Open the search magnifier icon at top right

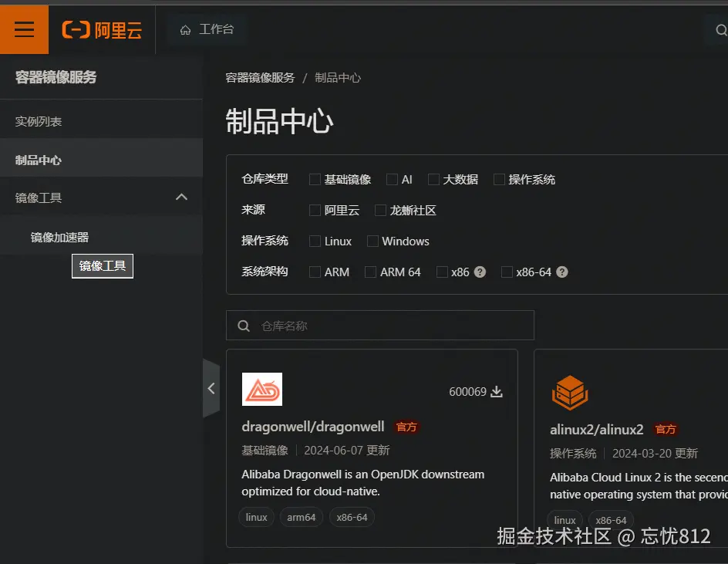[722, 29]
